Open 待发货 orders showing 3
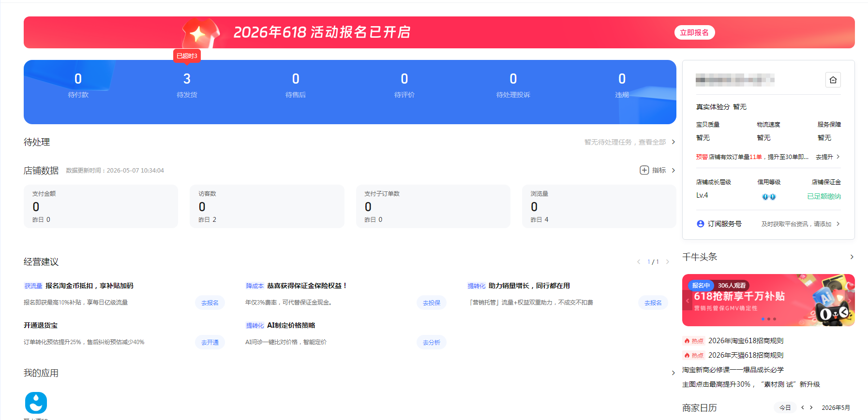868x420 pixels. (187, 85)
